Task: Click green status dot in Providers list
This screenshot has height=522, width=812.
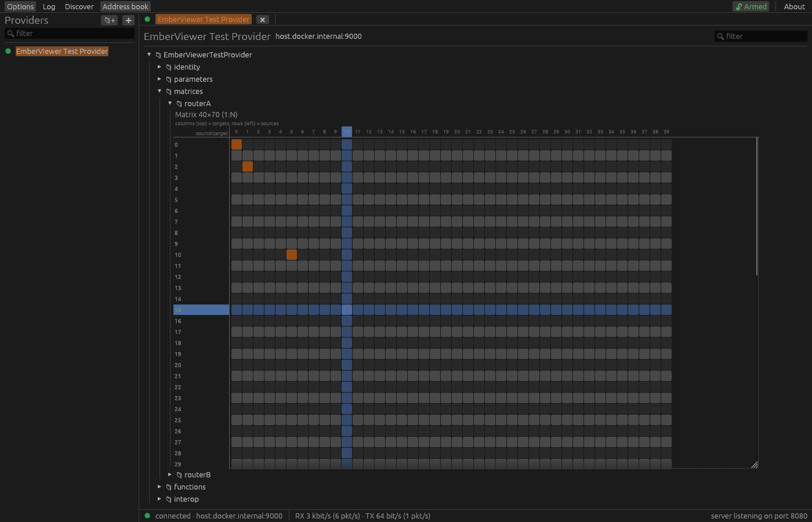Action: (8, 51)
